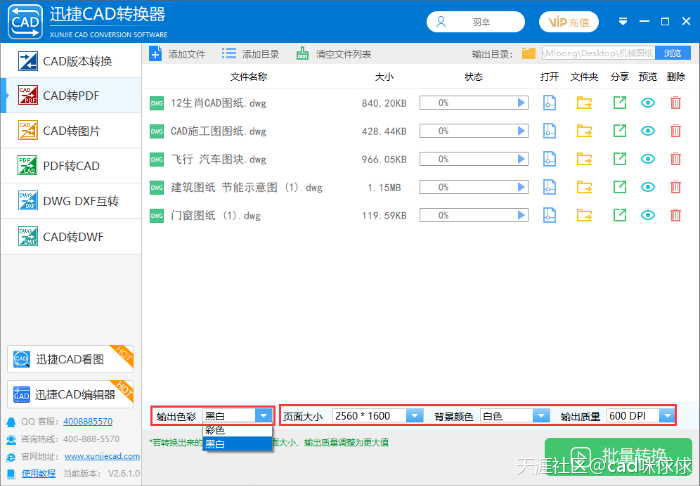
Task: Open file icon for 门窗图纸 (1).dwg
Action: pos(549,216)
